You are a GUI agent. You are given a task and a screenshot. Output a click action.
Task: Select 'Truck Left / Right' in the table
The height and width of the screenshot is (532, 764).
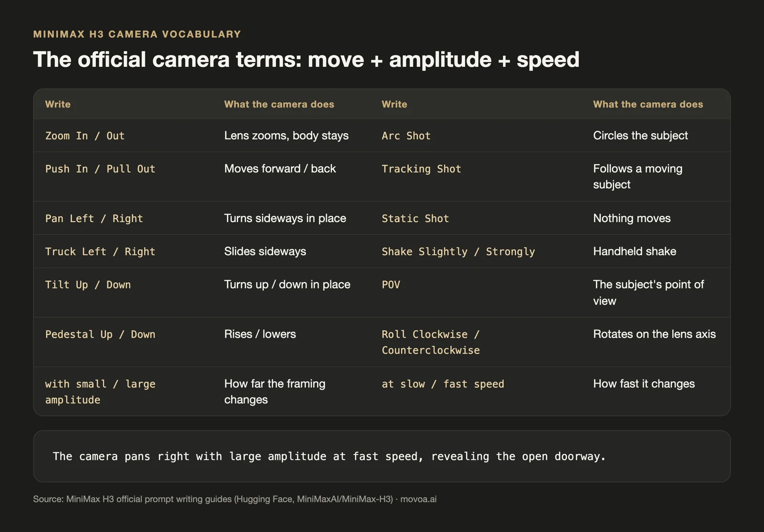[x=100, y=252]
